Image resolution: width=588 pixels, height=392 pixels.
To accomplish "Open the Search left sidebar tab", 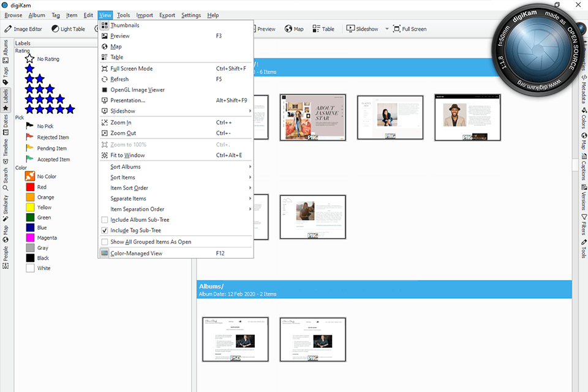I will coord(6,179).
